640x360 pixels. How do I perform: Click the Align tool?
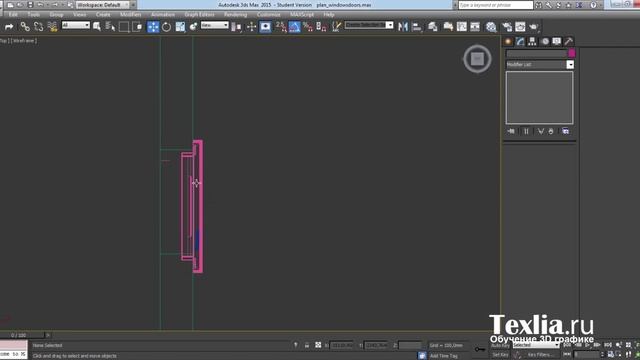coord(417,27)
